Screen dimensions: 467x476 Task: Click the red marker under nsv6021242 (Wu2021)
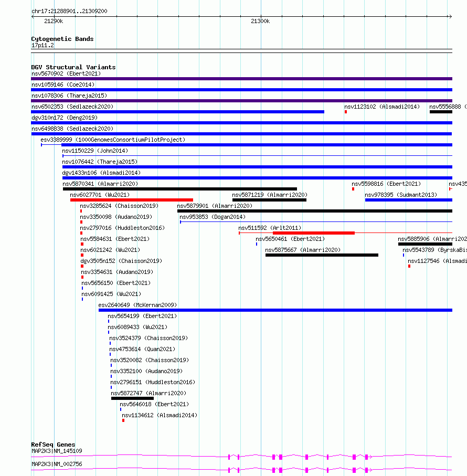coord(82,255)
